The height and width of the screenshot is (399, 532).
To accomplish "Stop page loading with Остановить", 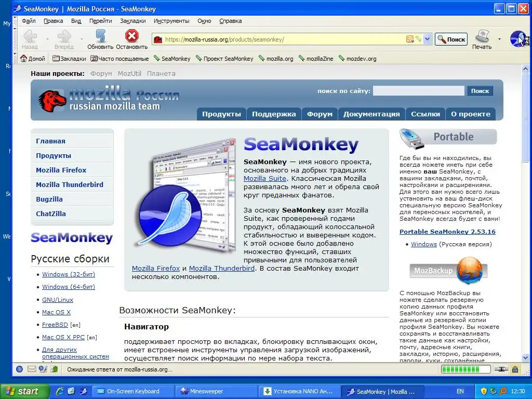I will (x=131, y=39).
